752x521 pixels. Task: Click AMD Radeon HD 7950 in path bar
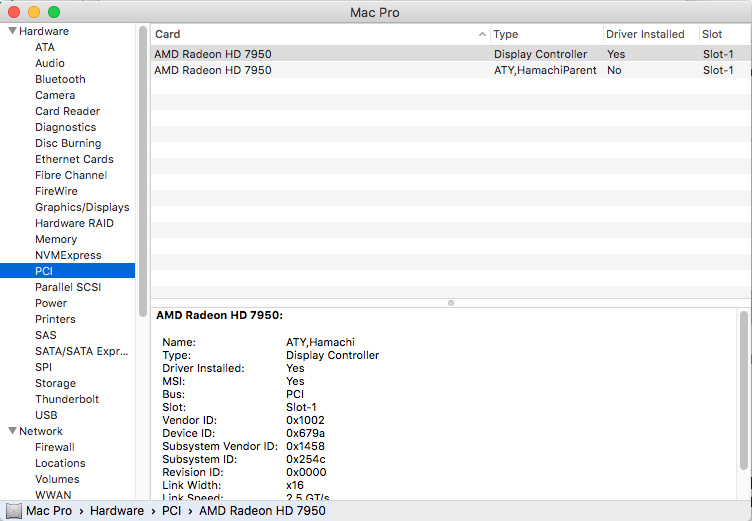[262, 511]
